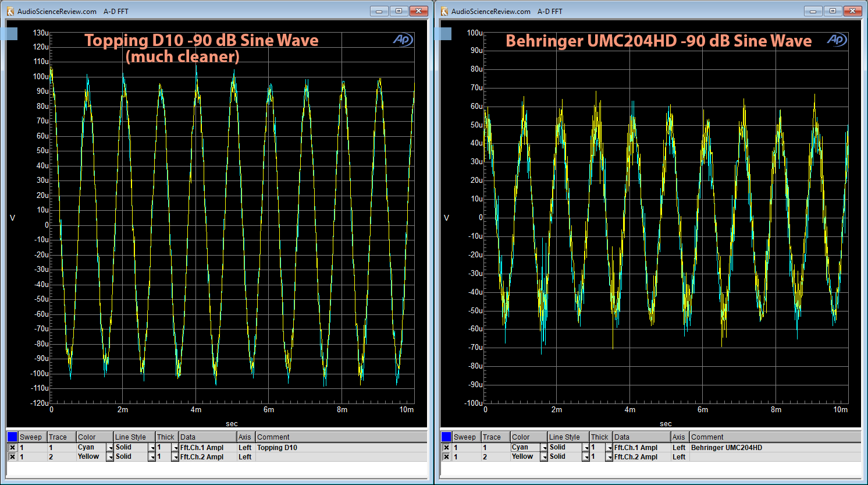Open trace 2 Thick dropdown, Behringer window
Image resolution: width=868 pixels, height=485 pixels.
click(609, 457)
